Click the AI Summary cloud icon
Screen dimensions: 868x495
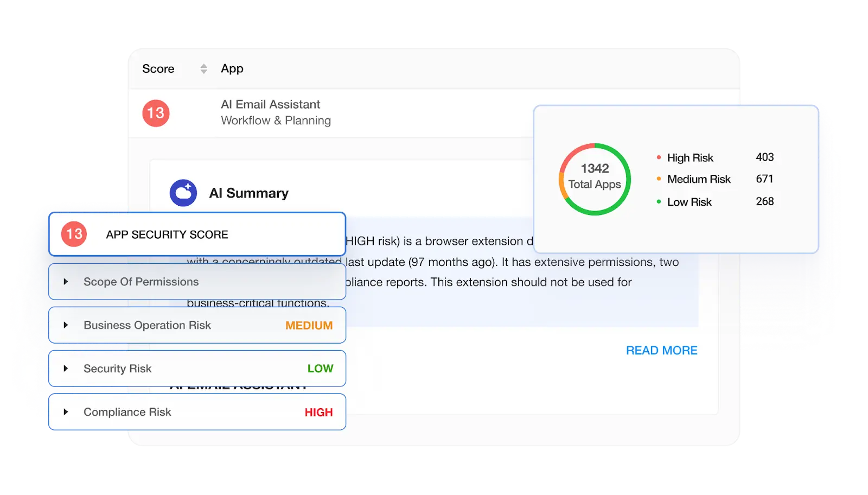(x=183, y=193)
